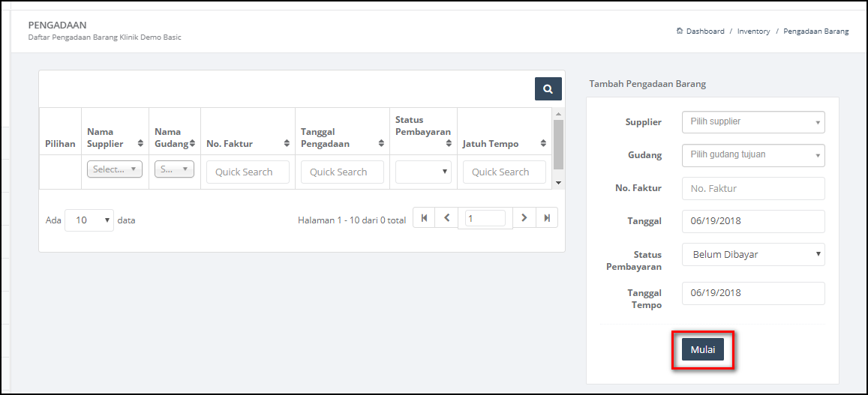Click the Dashboard home icon
This screenshot has width=868, height=395.
pos(680,31)
